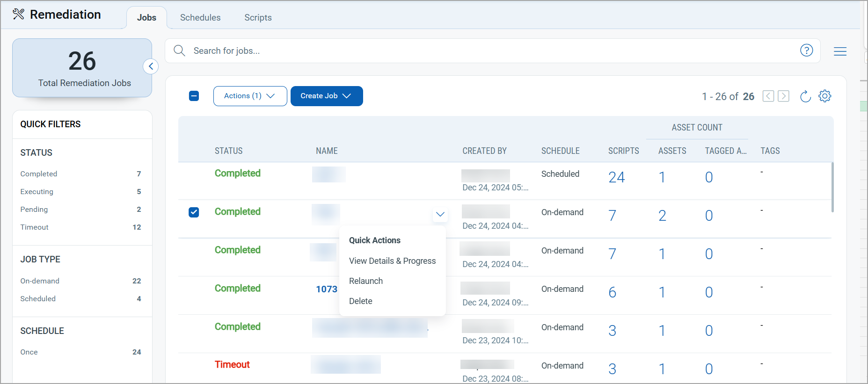The height and width of the screenshot is (384, 868).
Task: Click the SCHEDULE column header
Action: click(x=561, y=151)
